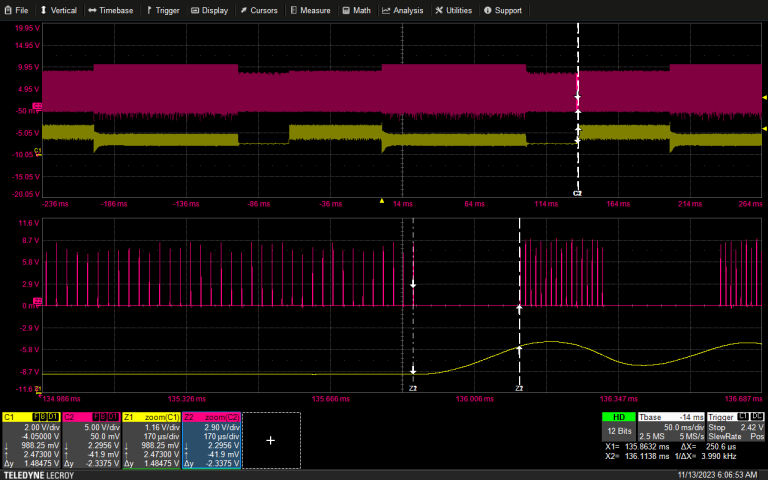
Task: Click the Utilities wrench icon
Action: click(439, 10)
